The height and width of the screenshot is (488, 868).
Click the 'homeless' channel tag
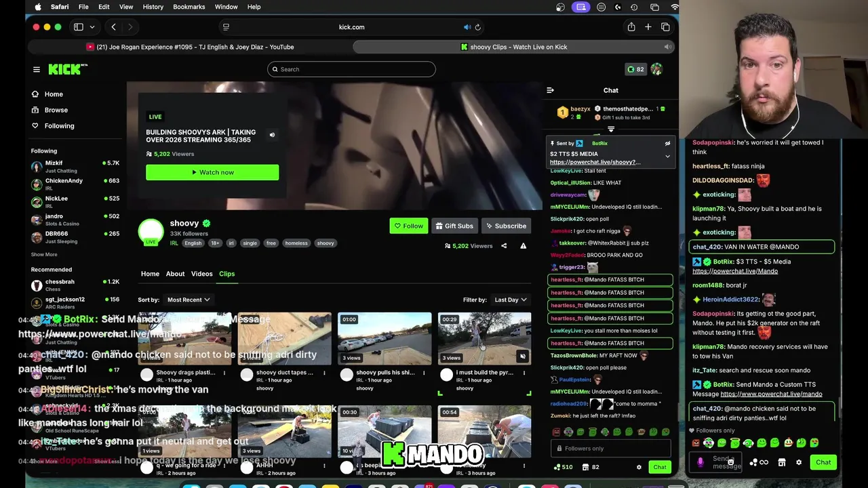(296, 243)
